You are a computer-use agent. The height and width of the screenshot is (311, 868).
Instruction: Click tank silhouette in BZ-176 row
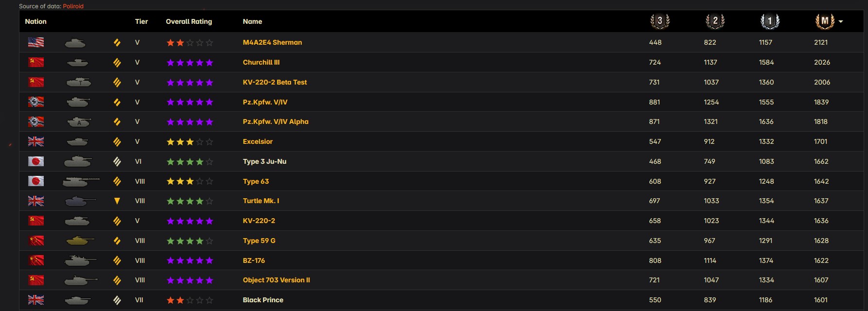pos(80,260)
